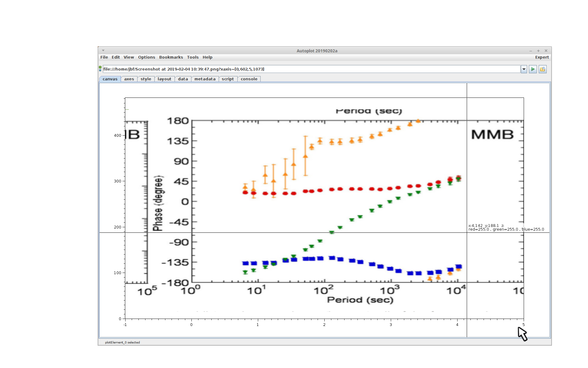Open the View menu
Image resolution: width=588 pixels, height=368 pixels.
129,57
